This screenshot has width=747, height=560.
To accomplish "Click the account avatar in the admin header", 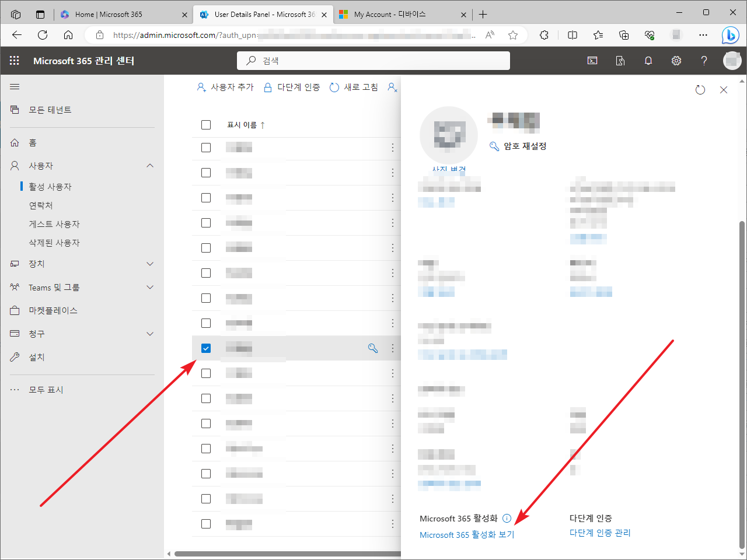I will (x=732, y=61).
